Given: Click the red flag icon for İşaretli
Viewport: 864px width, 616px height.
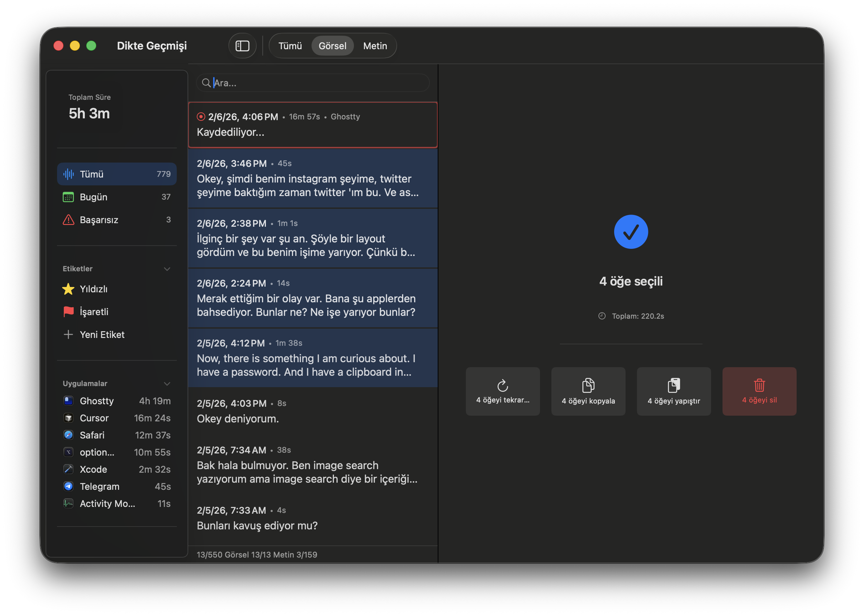Looking at the screenshot, I should pyautogui.click(x=68, y=312).
